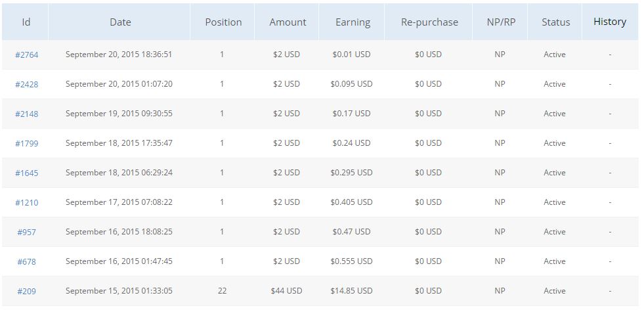Sort by the Id column header

(x=26, y=22)
